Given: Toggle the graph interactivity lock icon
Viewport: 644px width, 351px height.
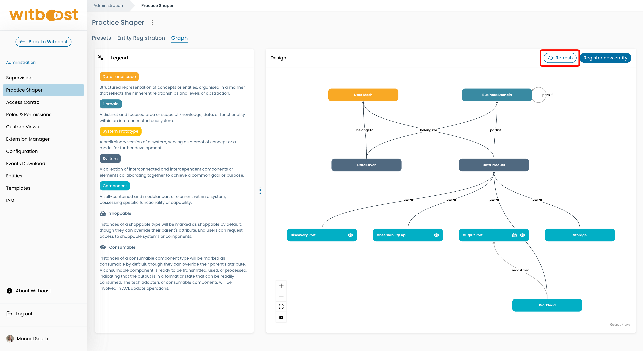Looking at the screenshot, I should (x=281, y=317).
